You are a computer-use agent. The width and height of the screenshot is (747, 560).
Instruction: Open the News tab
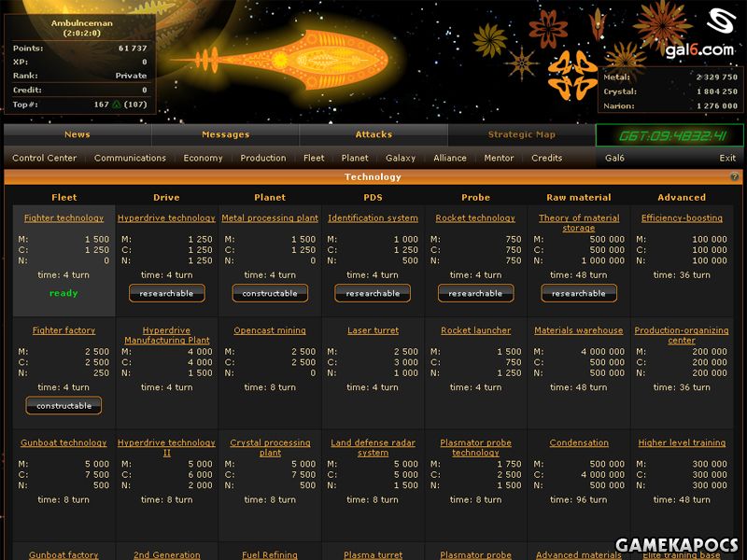[x=78, y=134]
